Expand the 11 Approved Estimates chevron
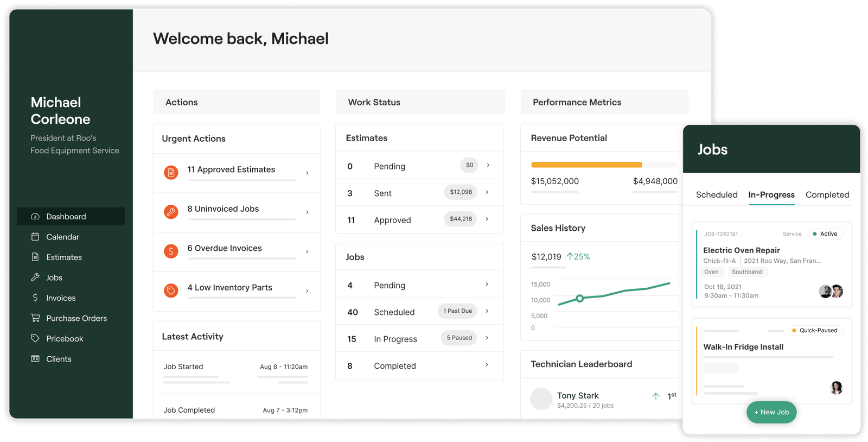Screen dimensions: 868x442 pyautogui.click(x=307, y=173)
